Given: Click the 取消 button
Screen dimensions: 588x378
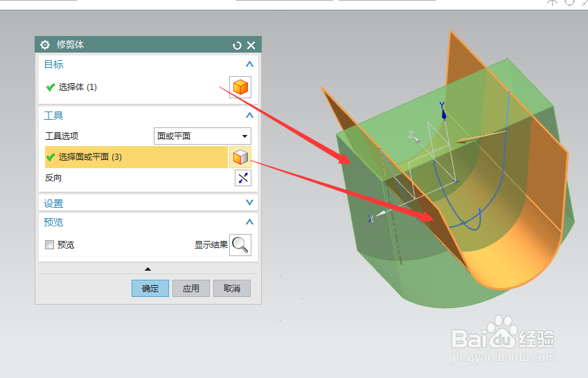Looking at the screenshot, I should (x=232, y=289).
